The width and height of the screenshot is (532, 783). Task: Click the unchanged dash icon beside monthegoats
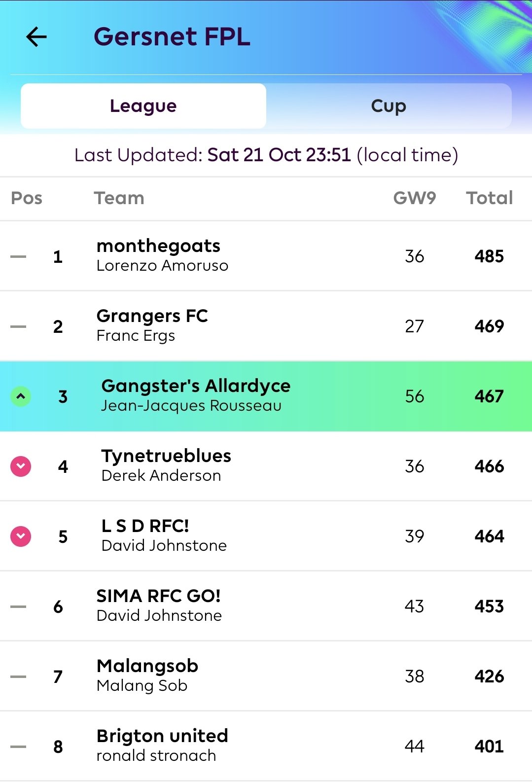(x=18, y=256)
